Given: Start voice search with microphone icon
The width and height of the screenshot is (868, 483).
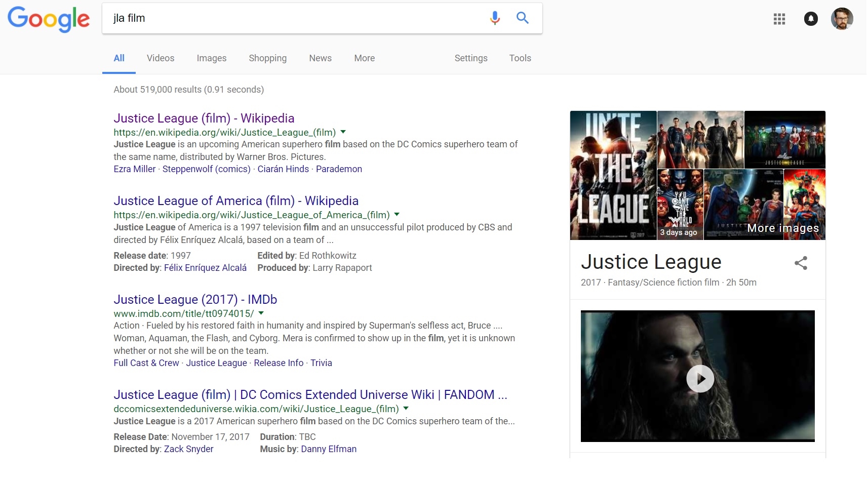Looking at the screenshot, I should 495,18.
